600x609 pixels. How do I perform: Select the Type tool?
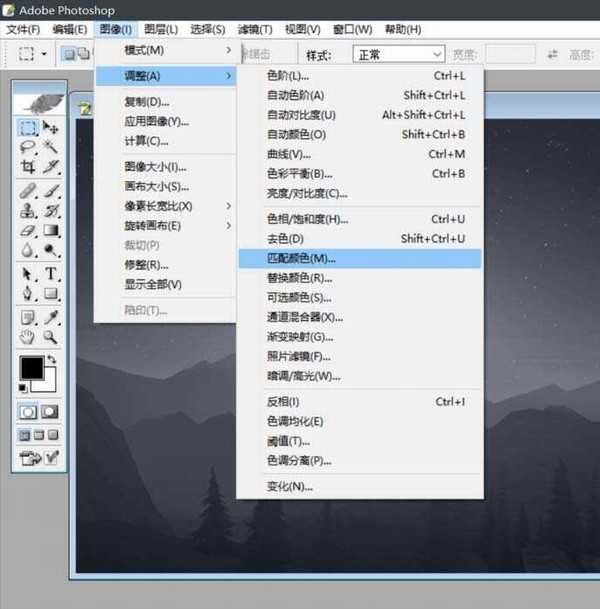[x=50, y=274]
